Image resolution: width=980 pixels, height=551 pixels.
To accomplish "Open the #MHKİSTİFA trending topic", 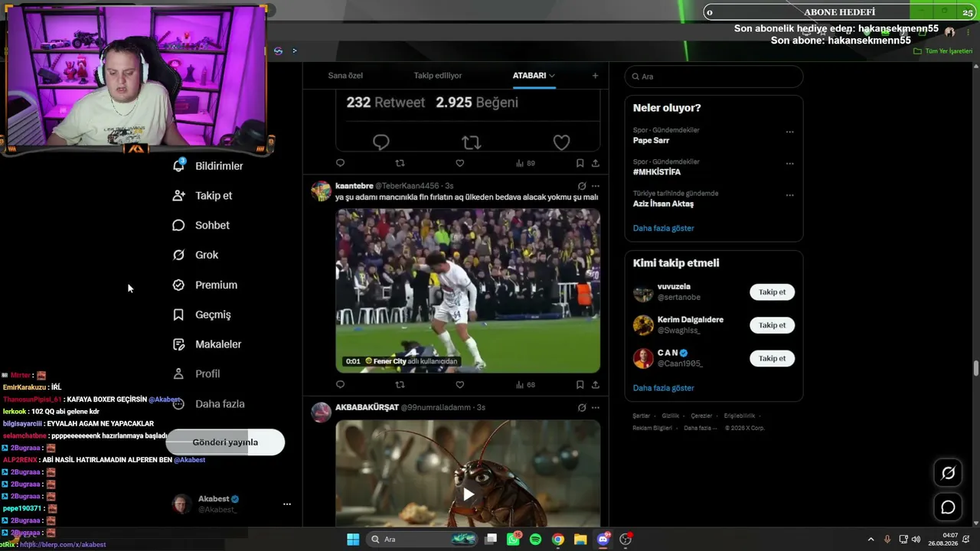I will (x=656, y=172).
